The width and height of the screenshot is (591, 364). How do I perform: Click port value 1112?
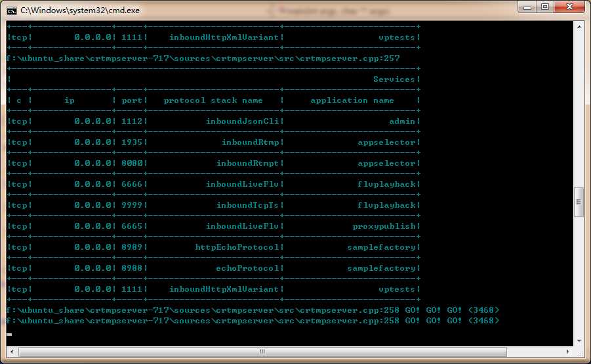click(132, 121)
